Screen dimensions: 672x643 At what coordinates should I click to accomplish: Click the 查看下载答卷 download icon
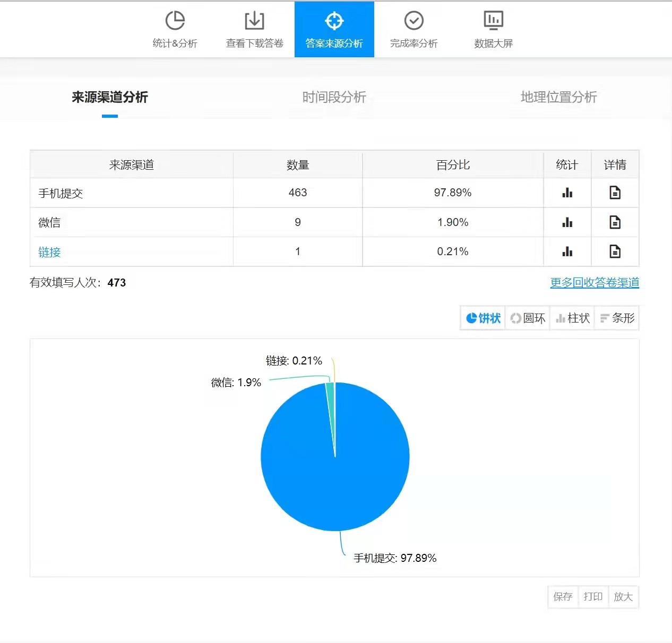click(254, 21)
